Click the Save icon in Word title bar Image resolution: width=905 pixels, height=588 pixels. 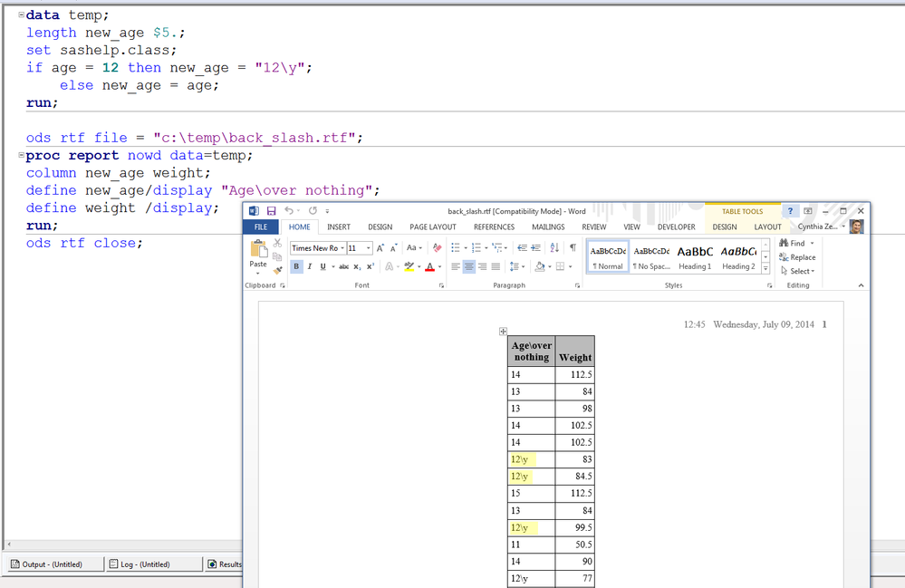click(271, 211)
